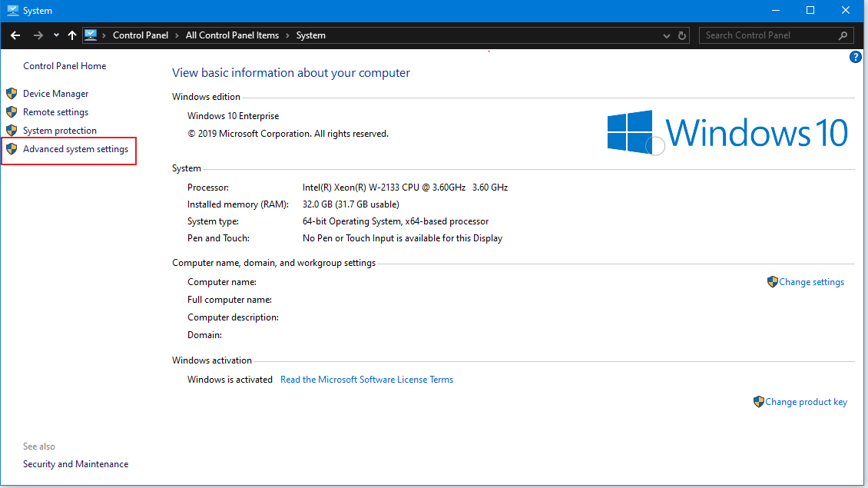
Task: Expand chevron before Control Panel breadcrumb
Action: (x=104, y=35)
